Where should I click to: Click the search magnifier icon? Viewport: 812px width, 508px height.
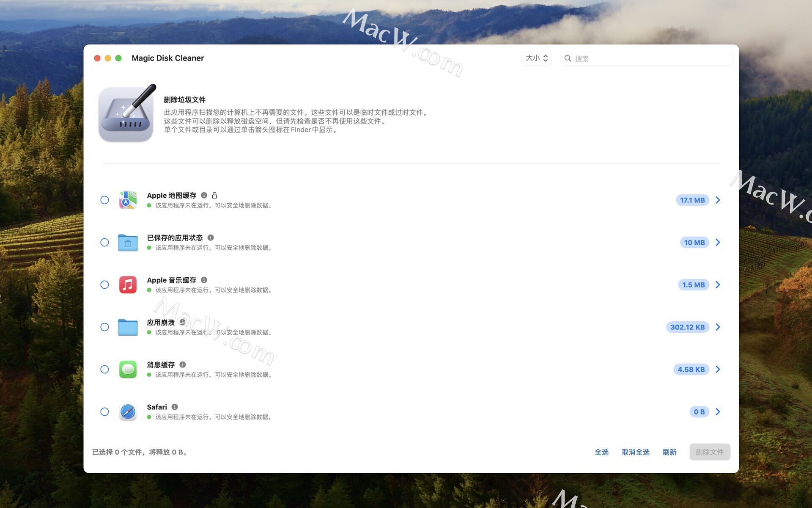(568, 58)
